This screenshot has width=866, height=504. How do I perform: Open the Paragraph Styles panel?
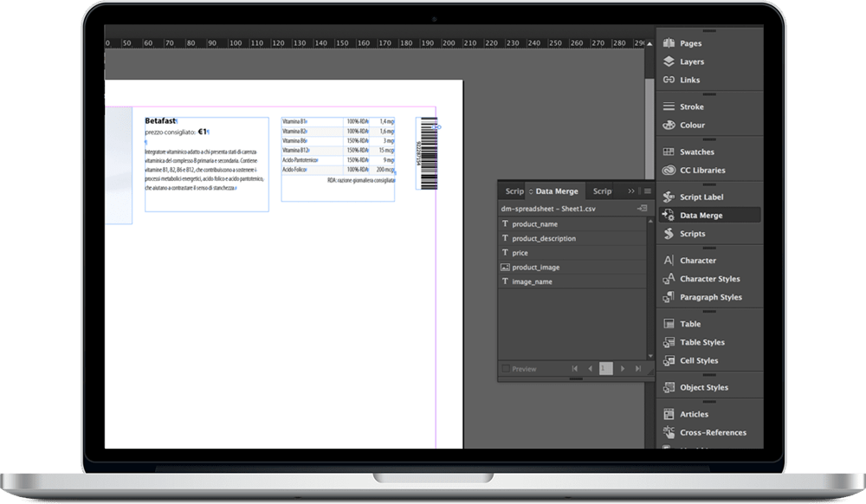tap(709, 297)
